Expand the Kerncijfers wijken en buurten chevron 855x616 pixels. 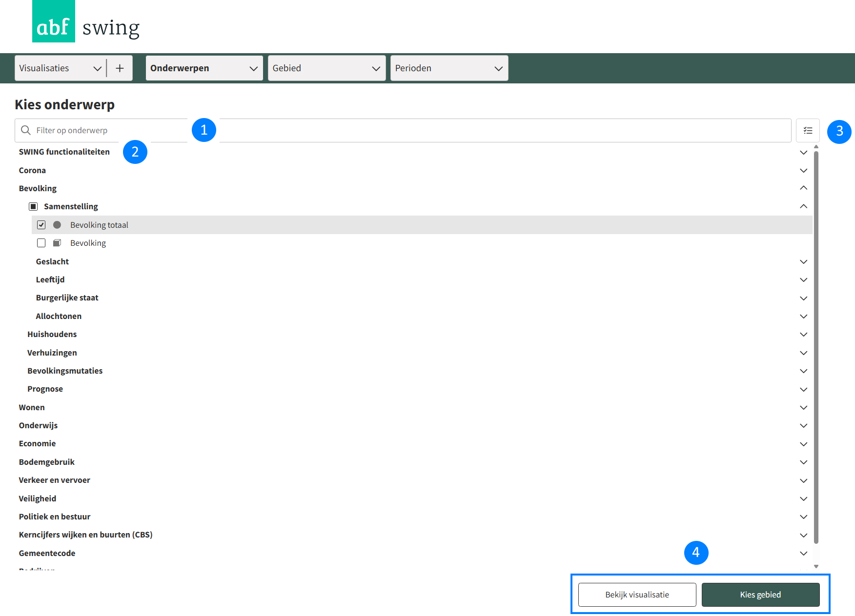803,535
